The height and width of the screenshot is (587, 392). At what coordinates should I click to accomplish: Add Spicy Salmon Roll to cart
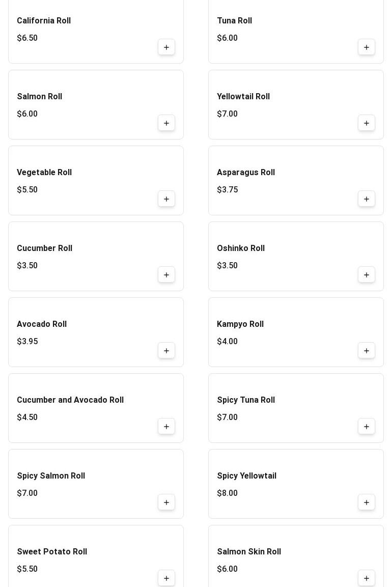click(x=166, y=502)
